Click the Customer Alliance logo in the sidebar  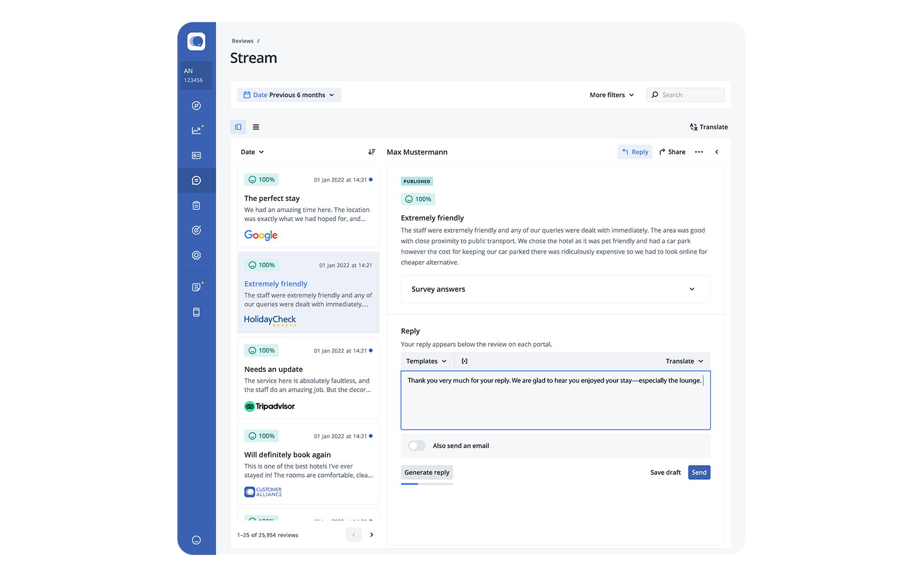click(x=197, y=41)
